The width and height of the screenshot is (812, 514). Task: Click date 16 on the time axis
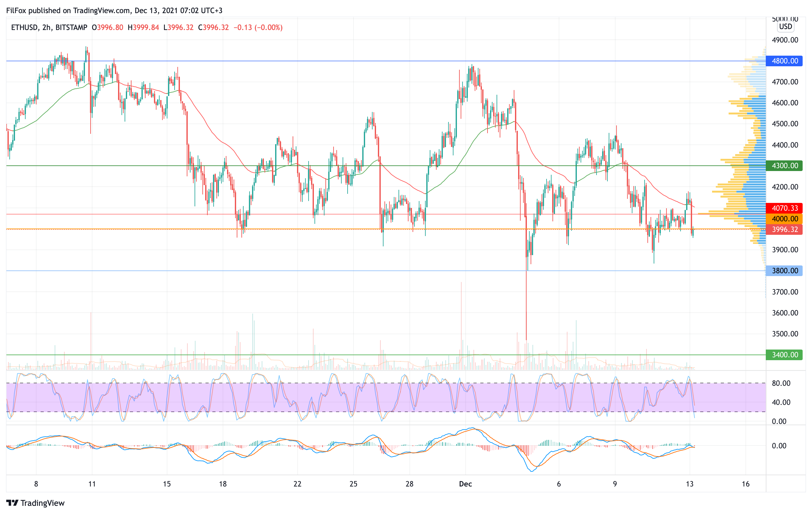click(745, 484)
